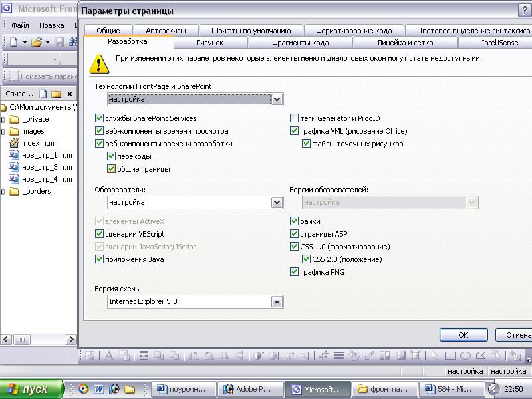The image size is (532, 399).
Task: Expand the images folder
Action: [x=2, y=132]
